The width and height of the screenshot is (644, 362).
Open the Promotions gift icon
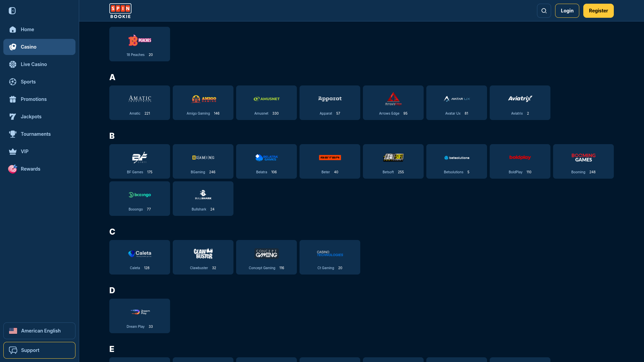point(13,99)
